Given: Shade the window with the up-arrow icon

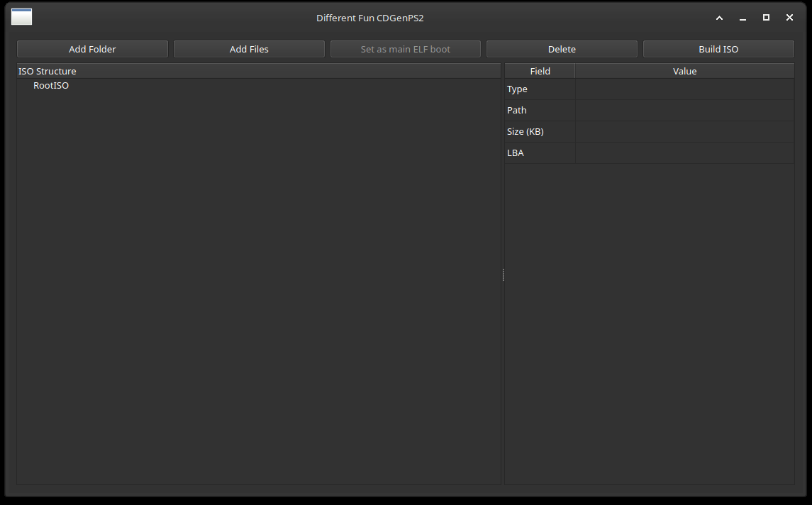Looking at the screenshot, I should pyautogui.click(x=719, y=18).
